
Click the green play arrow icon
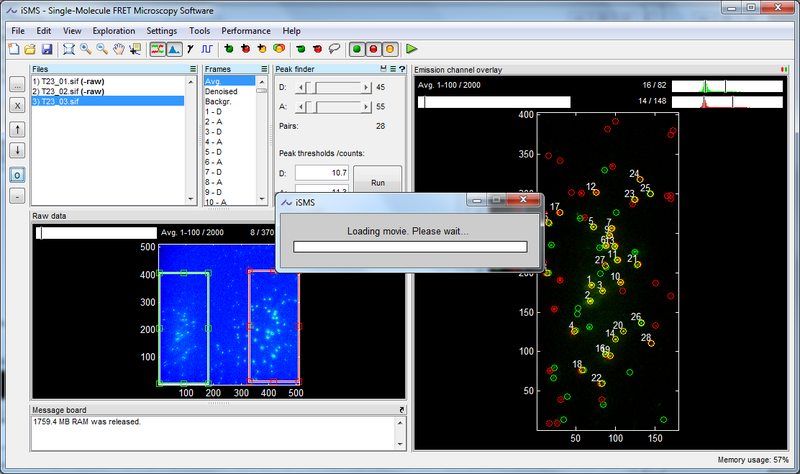(411, 48)
